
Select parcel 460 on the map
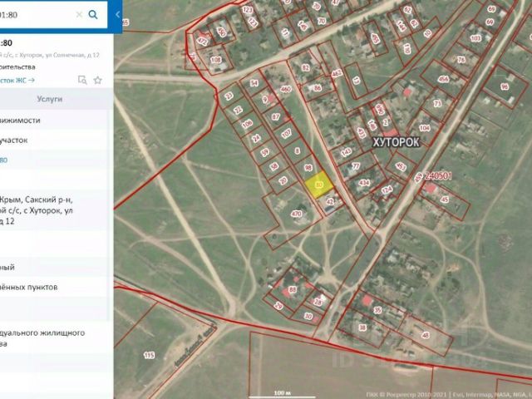click(286, 89)
